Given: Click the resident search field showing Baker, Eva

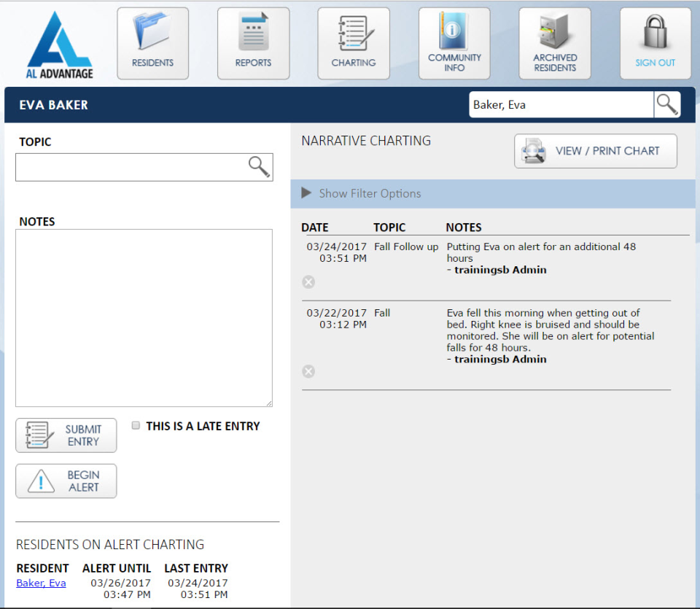Looking at the screenshot, I should click(x=561, y=104).
